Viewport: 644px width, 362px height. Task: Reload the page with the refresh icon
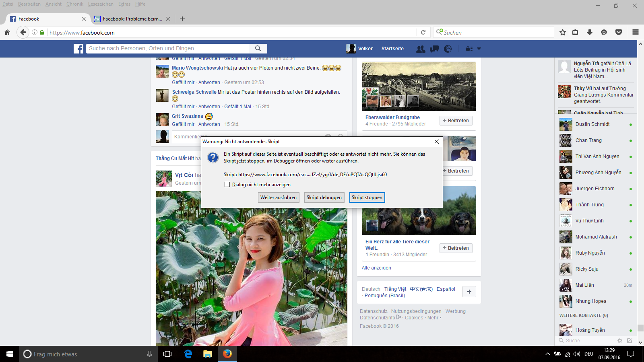click(423, 33)
